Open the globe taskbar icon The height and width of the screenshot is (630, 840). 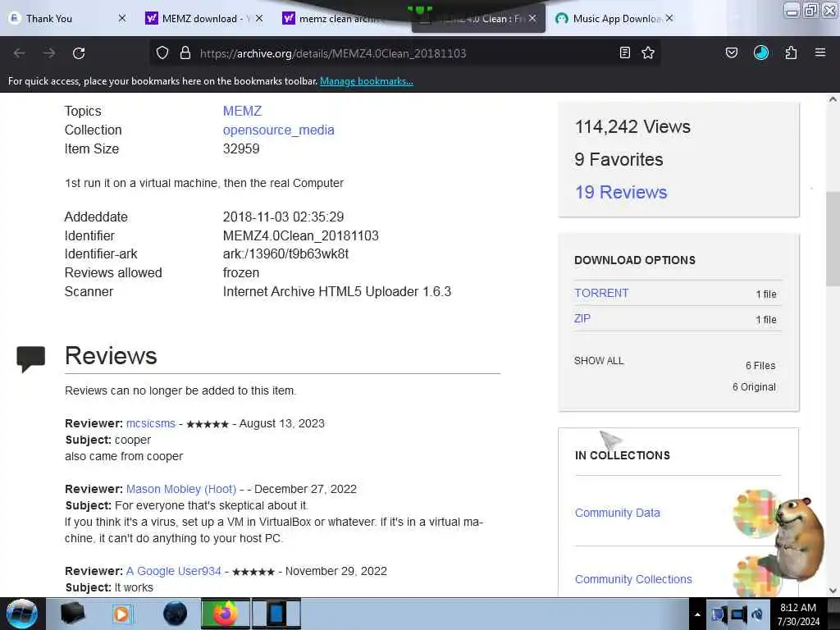[x=176, y=614]
